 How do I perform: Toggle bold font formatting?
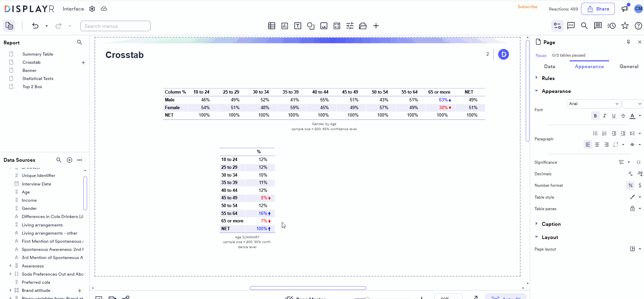click(x=595, y=116)
